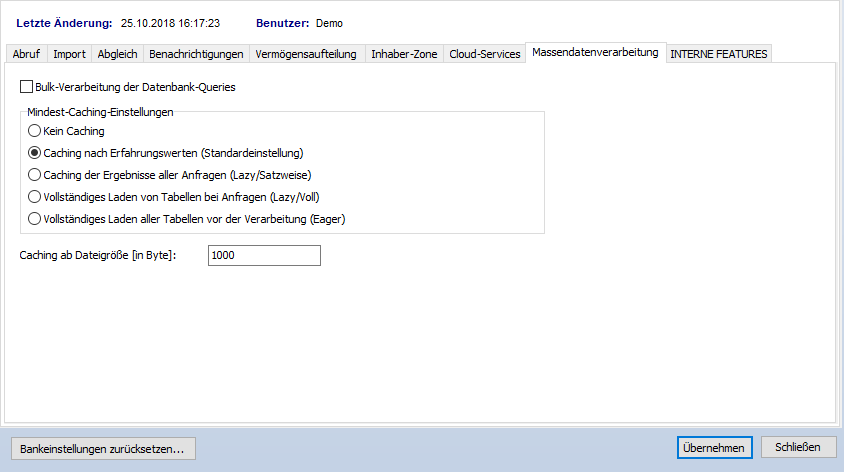The height and width of the screenshot is (472, 844).
Task: Pick Vollständiges Laden bei Anfragen (Lazy/Voll)
Action: click(35, 197)
